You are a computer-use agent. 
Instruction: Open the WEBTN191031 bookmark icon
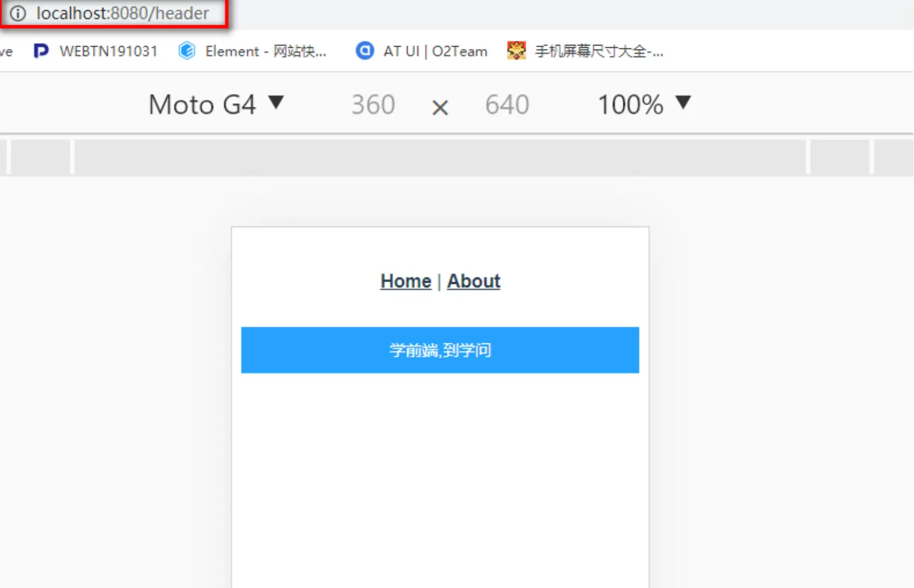(x=40, y=51)
